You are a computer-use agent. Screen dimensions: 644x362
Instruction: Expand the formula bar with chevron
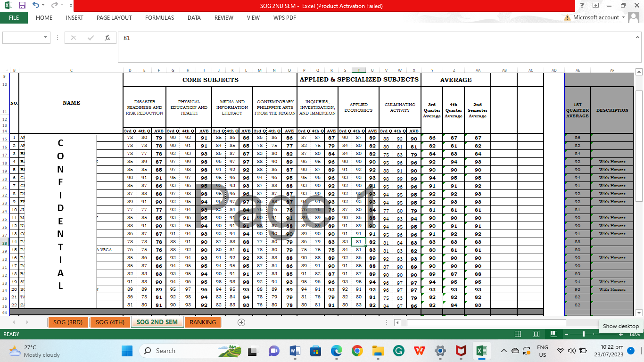point(638,37)
